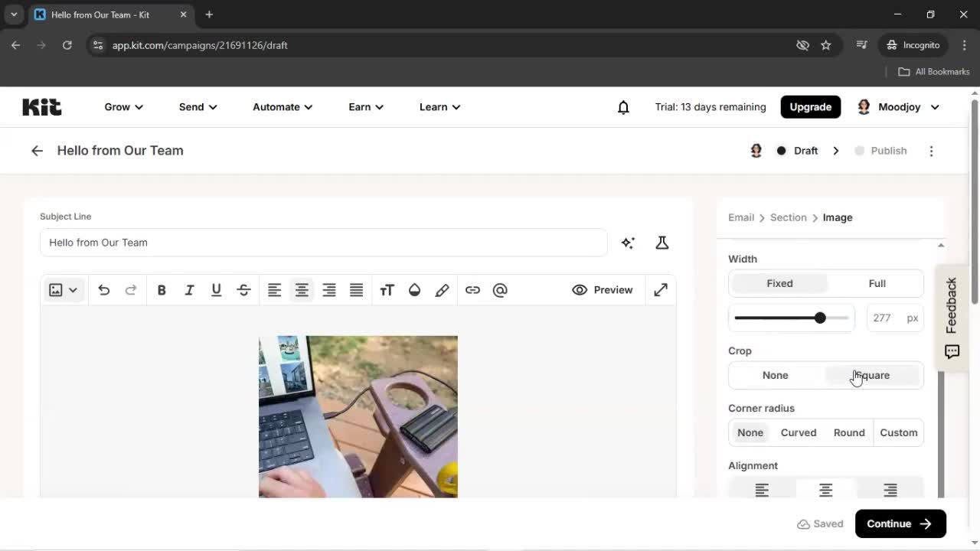Screen dimensions: 980x551
Task: Apply Round corner radius
Action: 848,432
